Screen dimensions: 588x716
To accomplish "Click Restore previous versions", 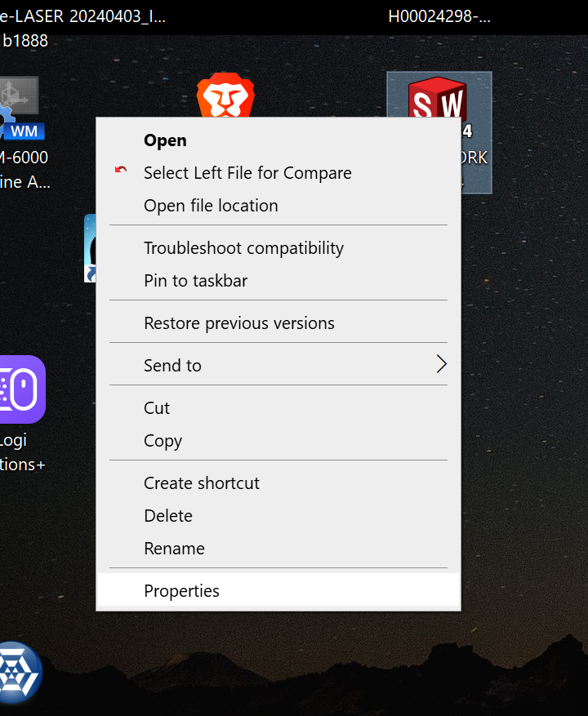I will [238, 323].
